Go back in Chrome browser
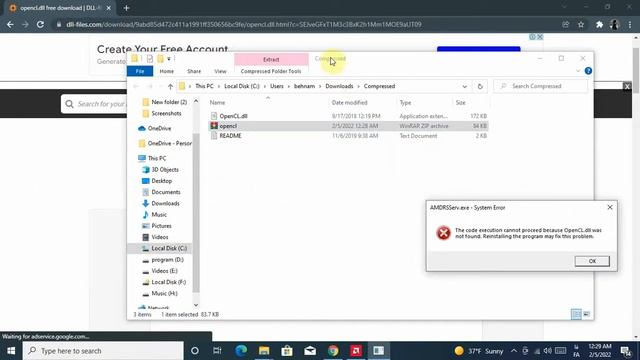640x360 pixels. tap(10, 24)
